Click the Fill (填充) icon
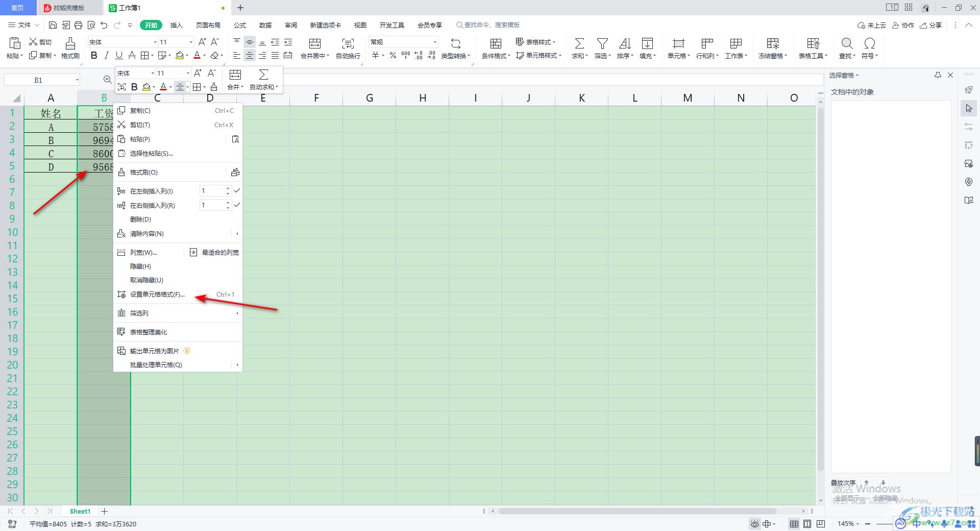 click(647, 43)
